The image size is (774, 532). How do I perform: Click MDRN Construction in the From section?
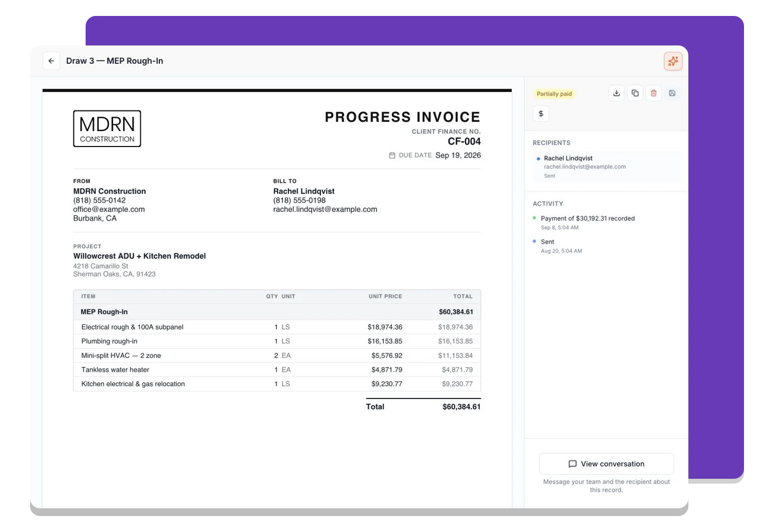[x=109, y=191]
